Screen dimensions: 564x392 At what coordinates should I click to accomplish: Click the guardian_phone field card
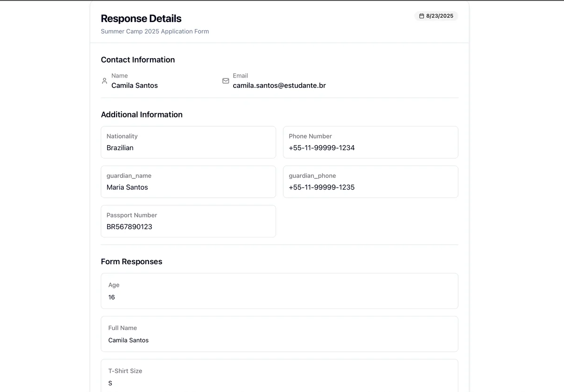[x=370, y=182]
